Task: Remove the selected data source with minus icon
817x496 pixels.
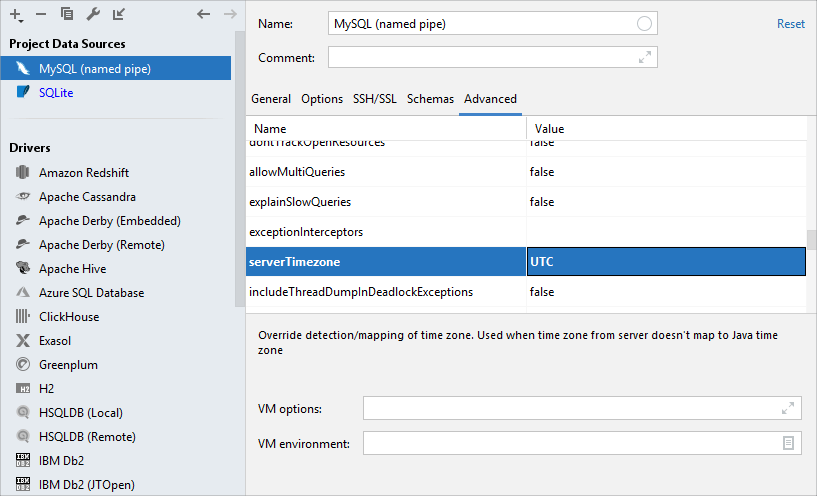Action: (41, 14)
